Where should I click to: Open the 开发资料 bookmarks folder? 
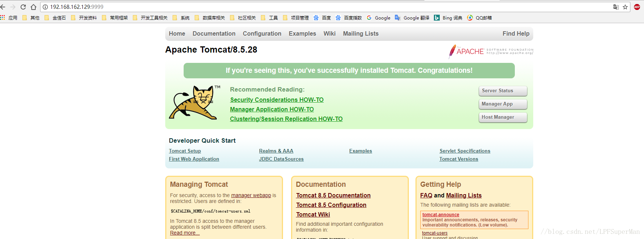84,18
